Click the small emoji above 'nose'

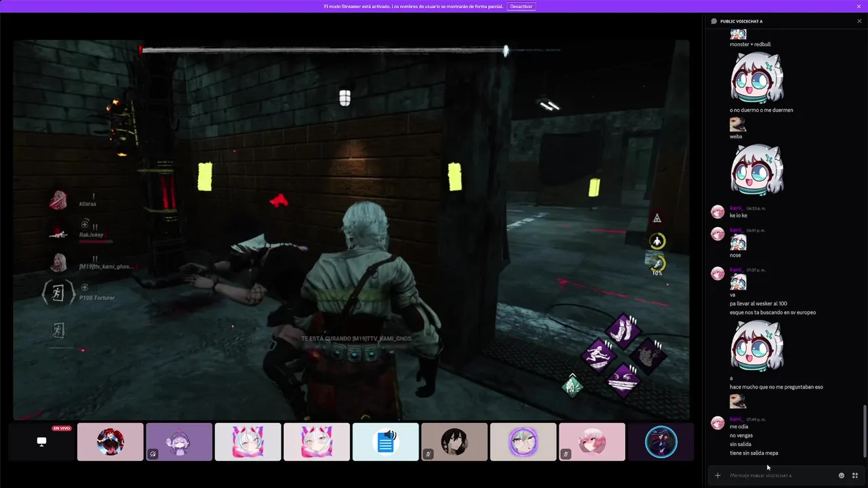pyautogui.click(x=738, y=243)
